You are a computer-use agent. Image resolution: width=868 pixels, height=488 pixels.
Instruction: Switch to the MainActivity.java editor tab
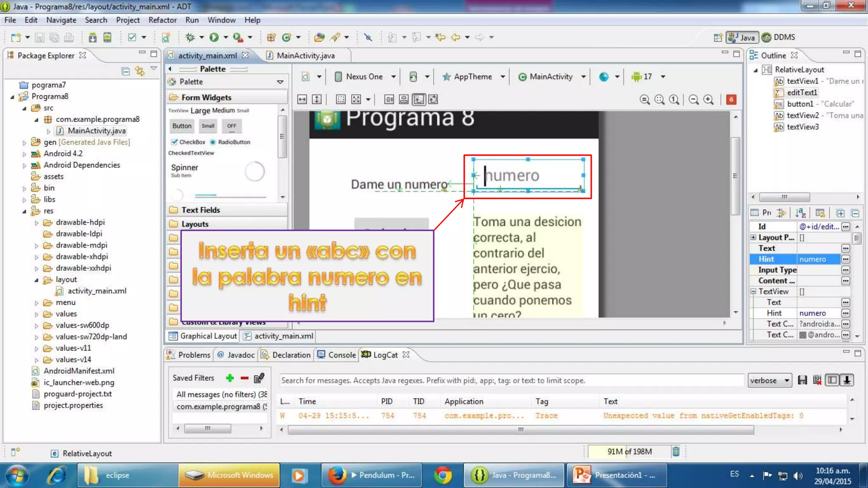coord(305,55)
